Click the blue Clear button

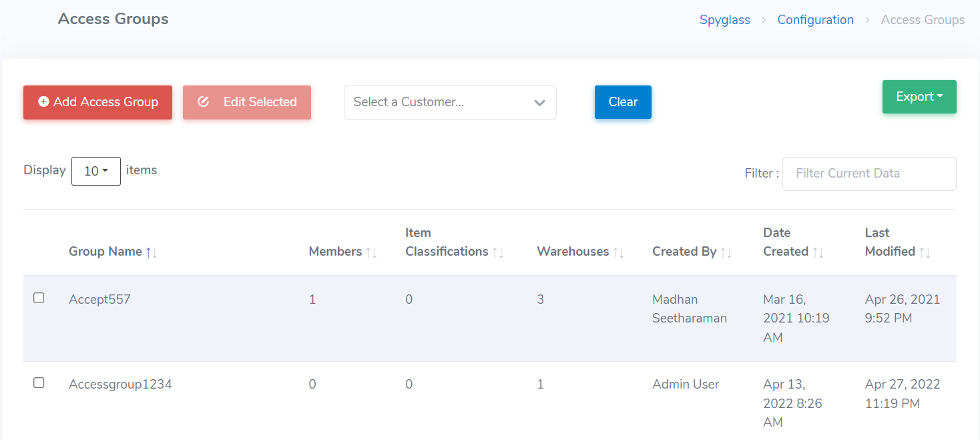click(623, 102)
